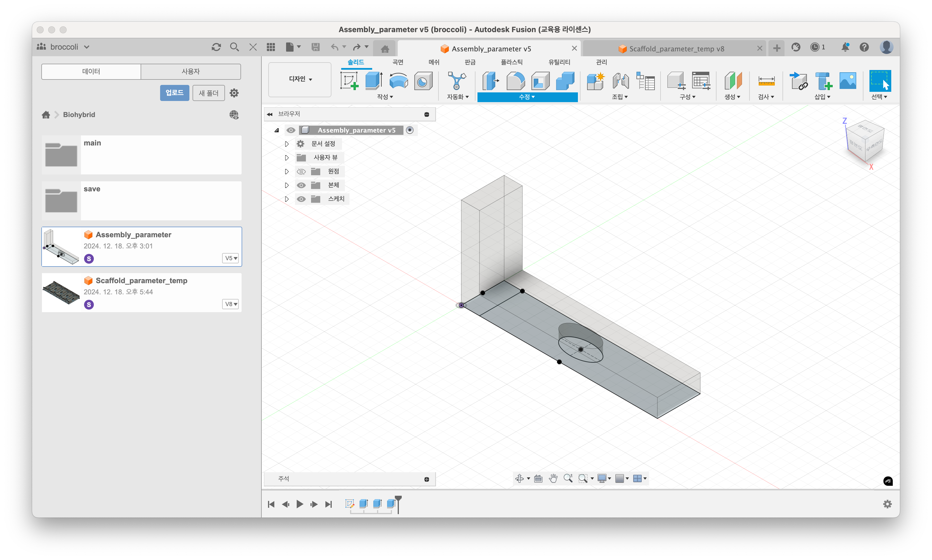932x560 pixels.
Task: Open the V5 version dropdown
Action: click(x=230, y=258)
